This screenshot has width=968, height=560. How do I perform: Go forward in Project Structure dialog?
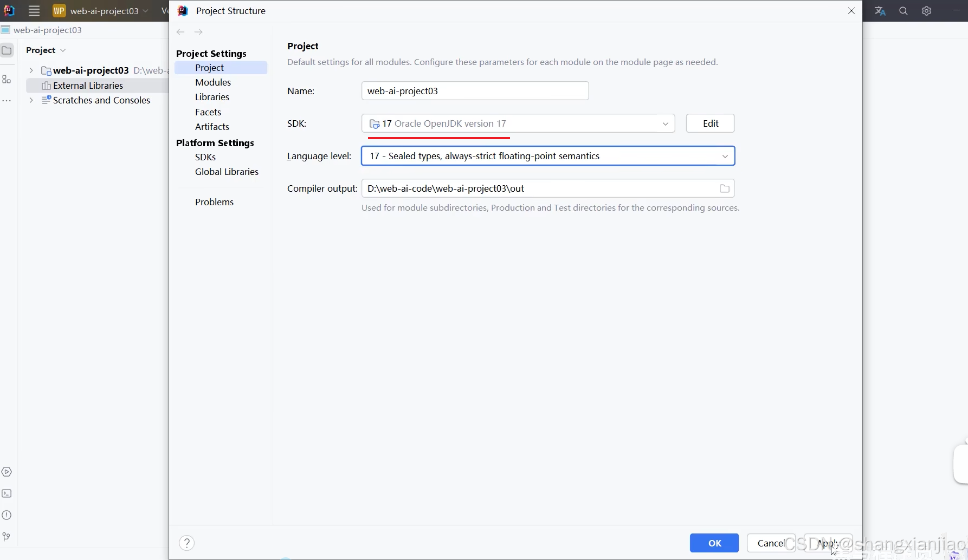(x=198, y=32)
